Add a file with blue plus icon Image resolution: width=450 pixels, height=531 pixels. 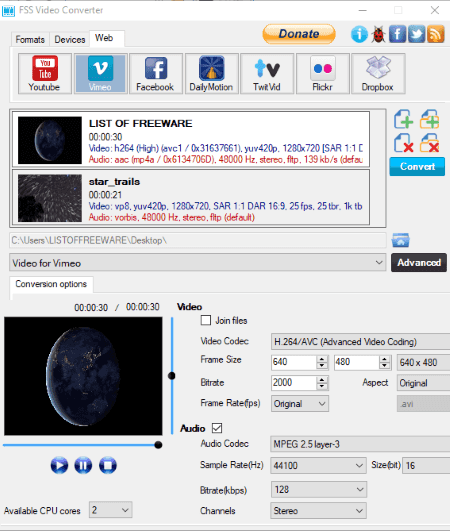click(404, 119)
